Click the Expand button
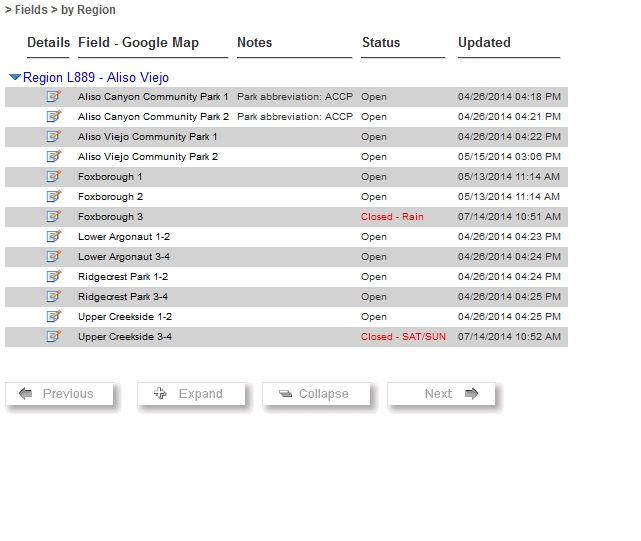 (191, 394)
